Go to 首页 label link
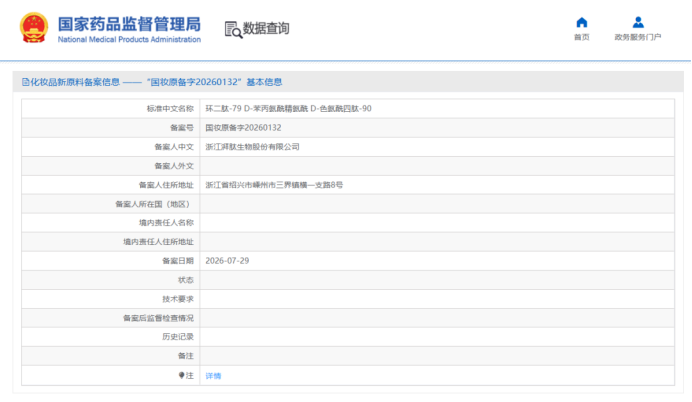Viewport: 692px width, 402px height. [582, 37]
